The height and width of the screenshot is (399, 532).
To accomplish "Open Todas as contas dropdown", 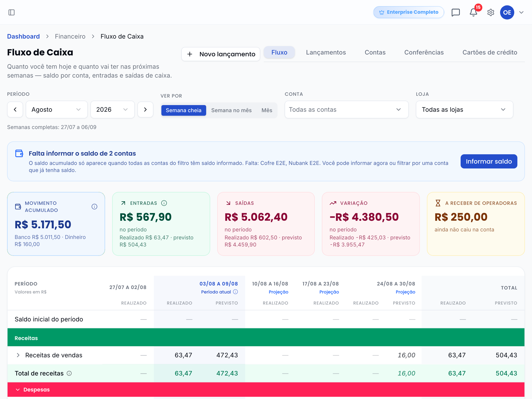I will point(346,110).
